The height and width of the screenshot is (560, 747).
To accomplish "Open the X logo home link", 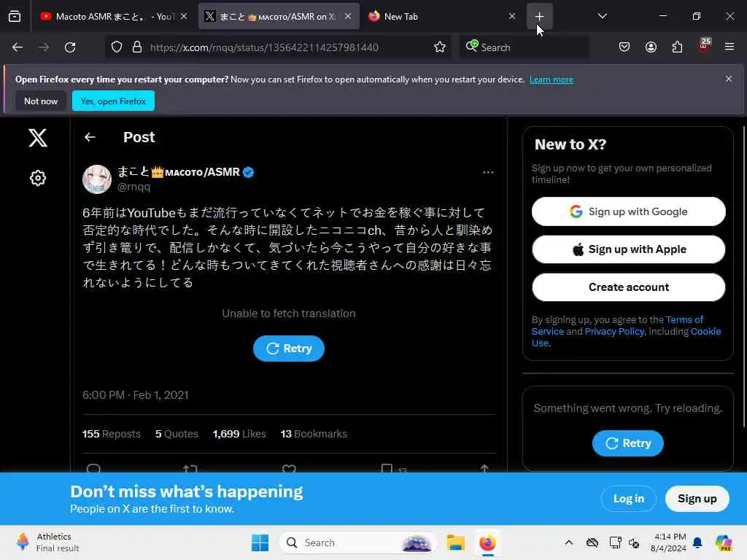I will (38, 138).
